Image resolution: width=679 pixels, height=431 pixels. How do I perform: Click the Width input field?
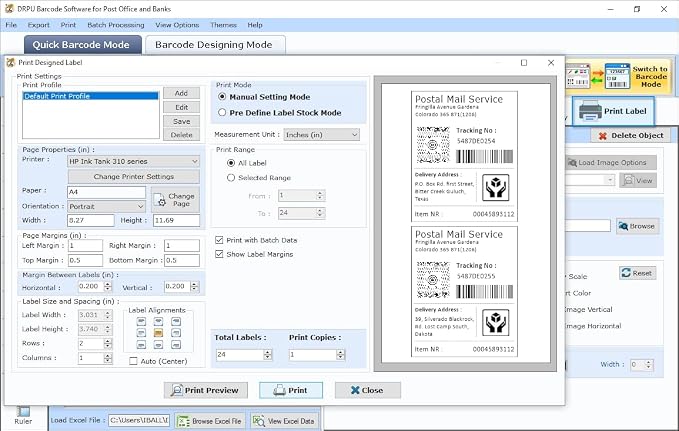91,220
